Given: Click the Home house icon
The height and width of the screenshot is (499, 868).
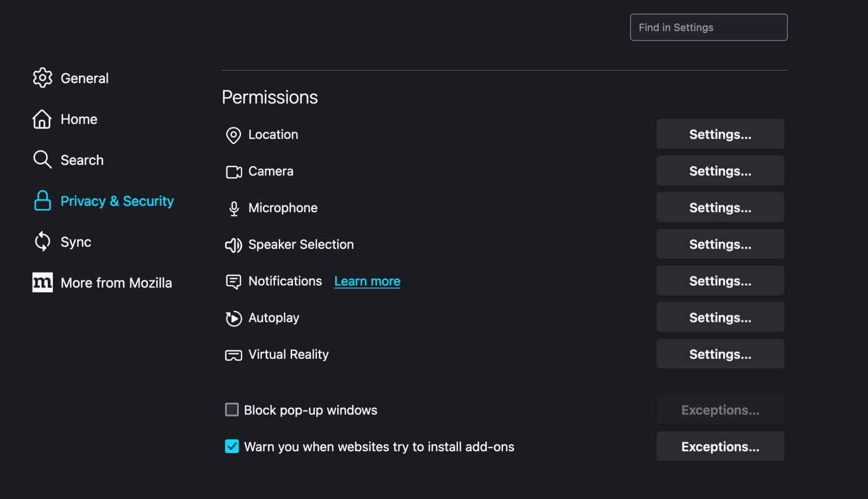Looking at the screenshot, I should 42,119.
